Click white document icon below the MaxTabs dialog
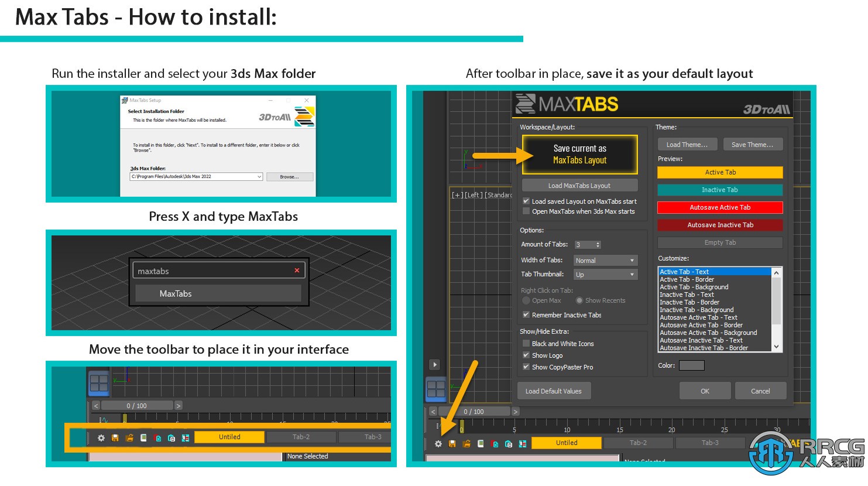Image resolution: width=868 pixels, height=486 pixels. point(481,444)
